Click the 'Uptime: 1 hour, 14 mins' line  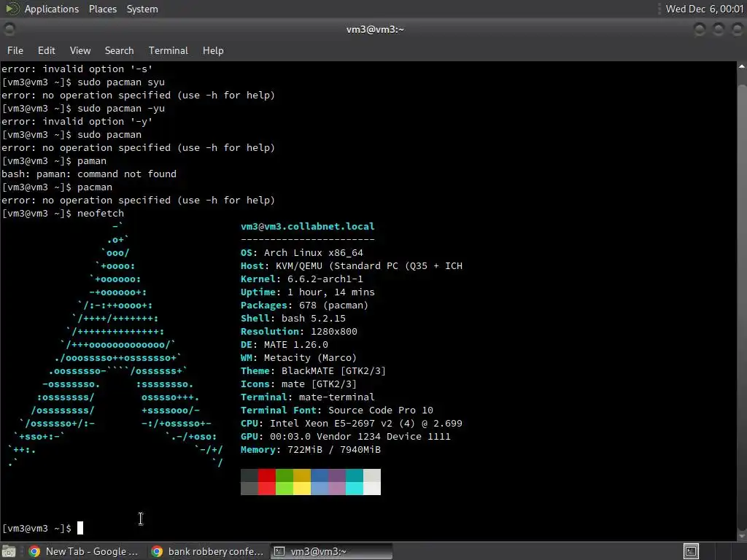(308, 292)
